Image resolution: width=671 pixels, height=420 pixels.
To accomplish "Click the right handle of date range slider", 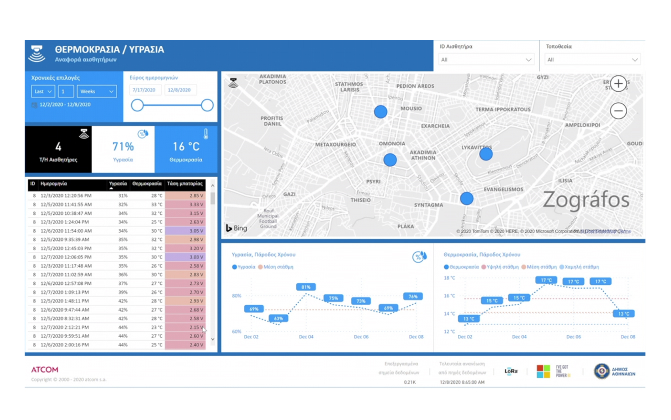I will tap(207, 105).
